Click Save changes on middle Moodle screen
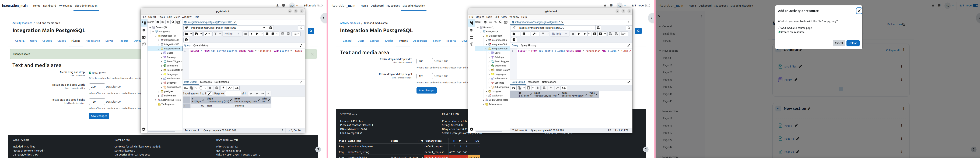Screen dimensions: 980x158 click(x=426, y=90)
